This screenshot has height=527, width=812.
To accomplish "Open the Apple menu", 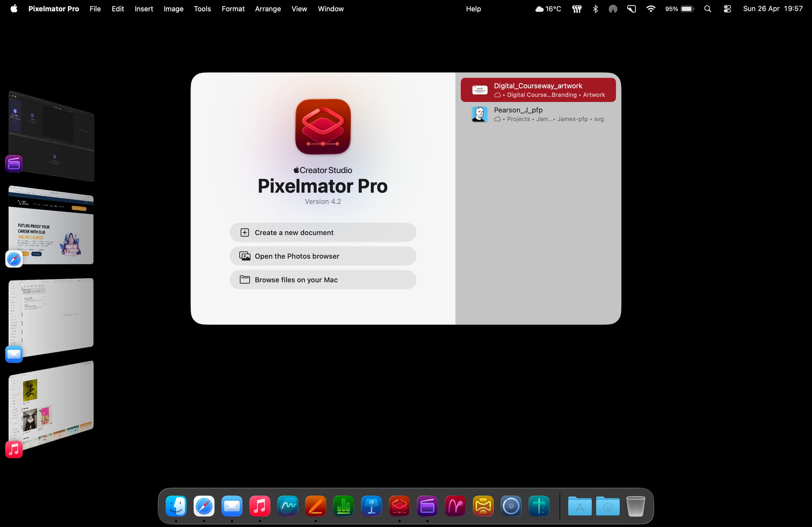I will (x=14, y=9).
